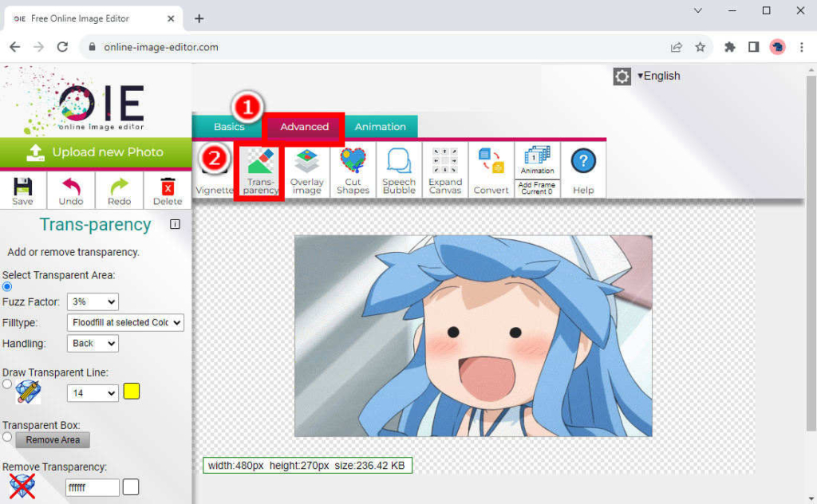
Task: Click the Undo icon
Action: pos(70,190)
